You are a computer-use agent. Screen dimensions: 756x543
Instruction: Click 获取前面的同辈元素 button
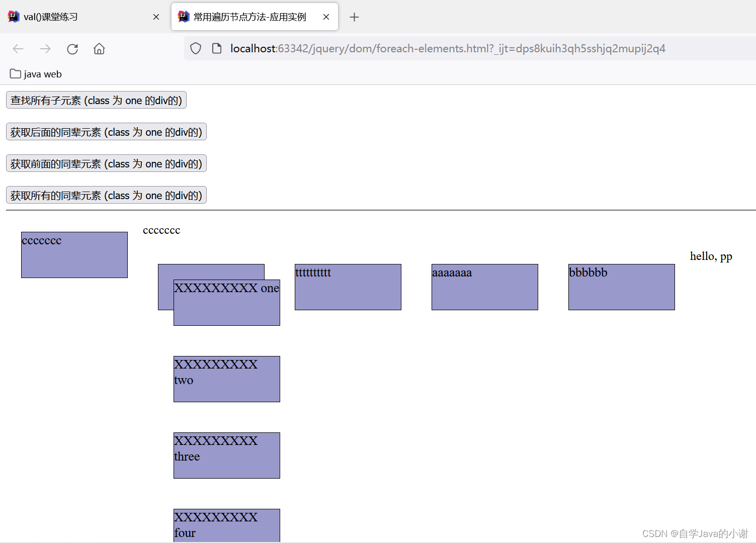pyautogui.click(x=106, y=163)
